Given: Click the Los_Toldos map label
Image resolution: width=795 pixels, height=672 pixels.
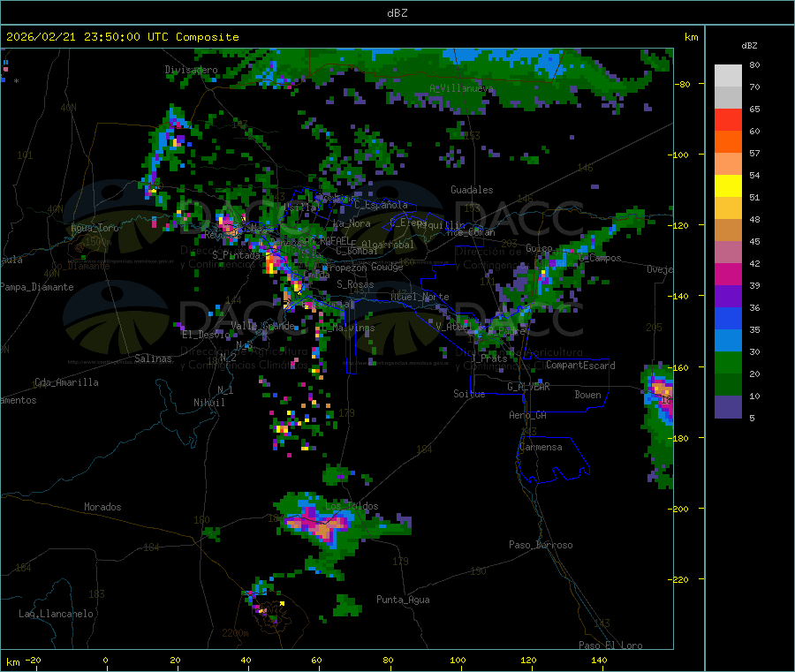Looking at the screenshot, I should coord(352,506).
